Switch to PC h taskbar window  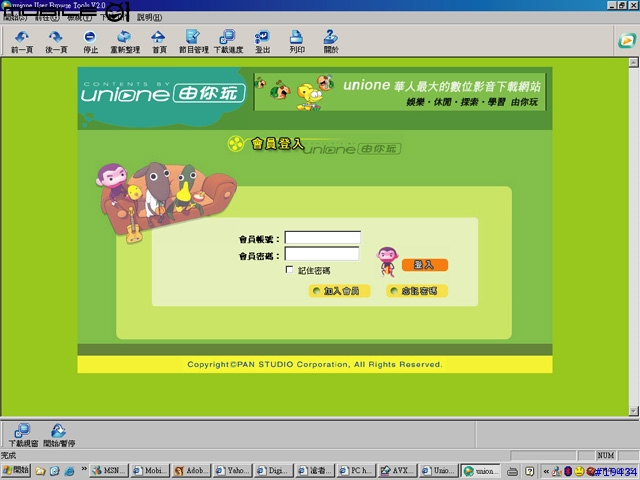coord(356,471)
